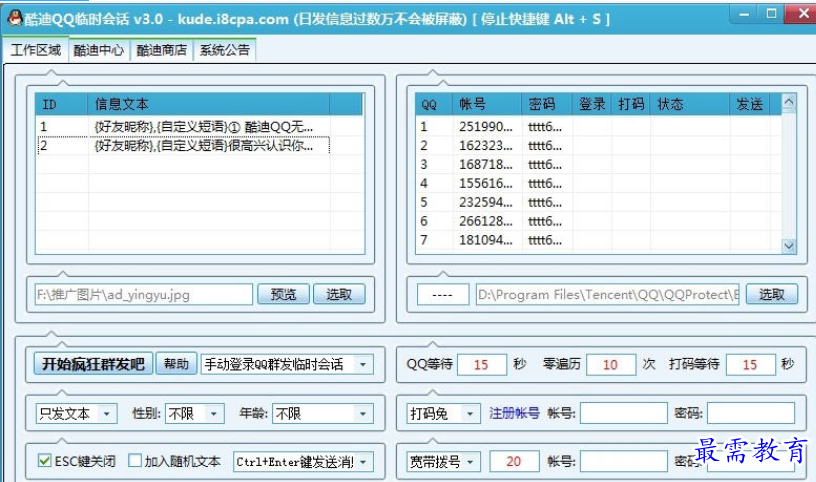Minimize the 酷迪QQ临时会话 window
Image resolution: width=816 pixels, height=482 pixels.
(x=744, y=14)
